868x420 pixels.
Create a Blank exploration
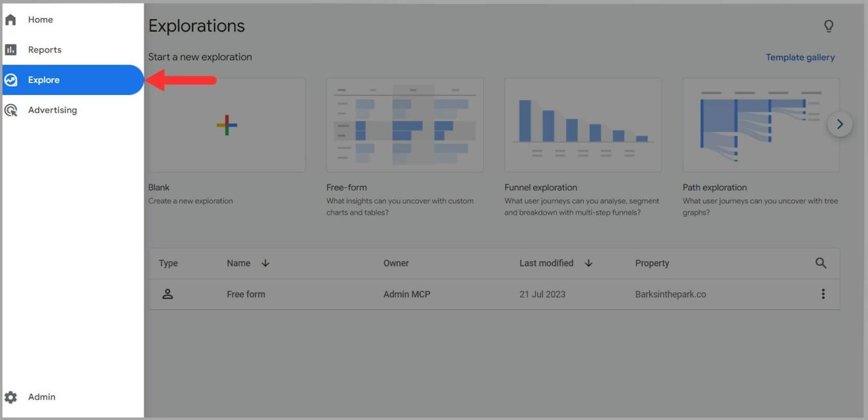click(227, 125)
